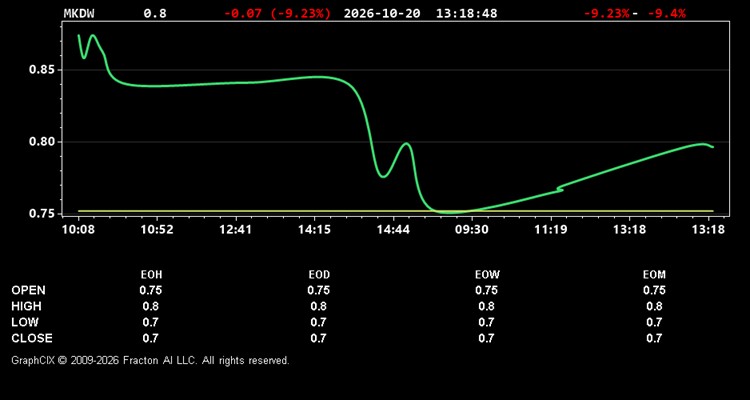
Task: Click the 10:08 time axis label
Action: 78,230
